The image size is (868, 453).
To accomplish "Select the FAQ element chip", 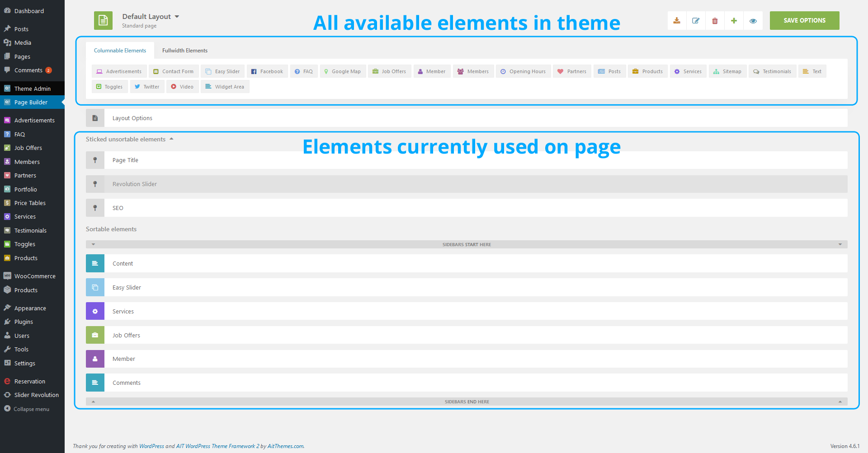I will point(304,71).
